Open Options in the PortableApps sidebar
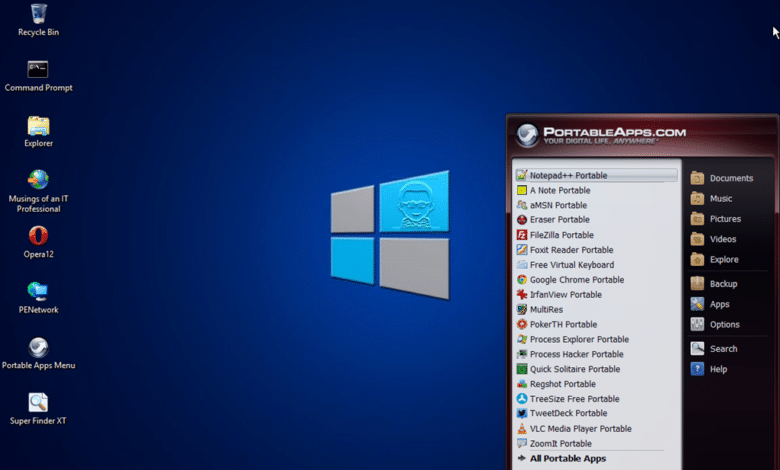The width and height of the screenshot is (780, 470). click(x=715, y=325)
